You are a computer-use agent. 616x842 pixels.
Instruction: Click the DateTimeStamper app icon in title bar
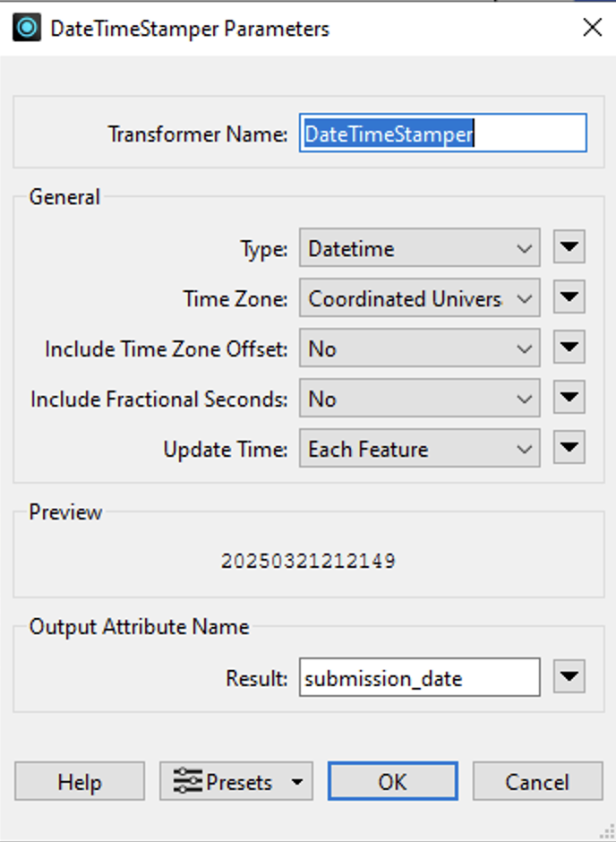(27, 28)
